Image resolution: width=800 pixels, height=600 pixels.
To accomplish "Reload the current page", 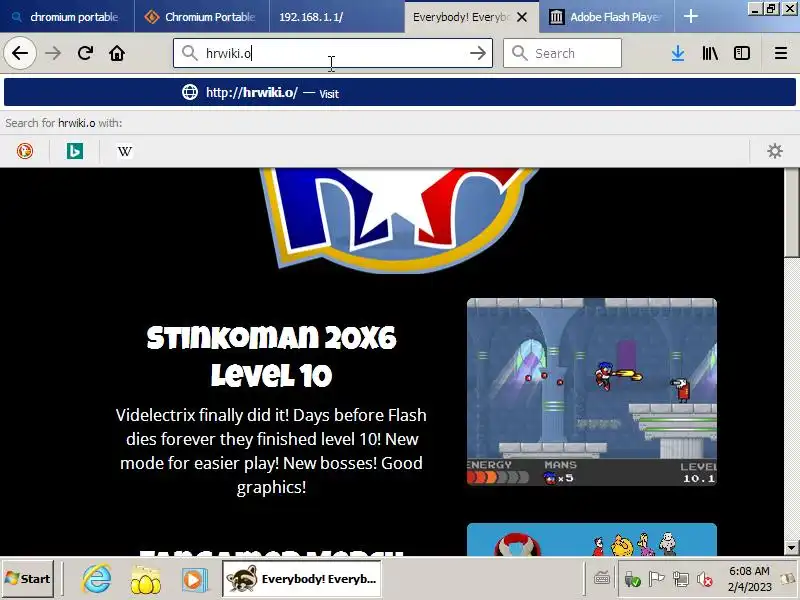I will 85,53.
